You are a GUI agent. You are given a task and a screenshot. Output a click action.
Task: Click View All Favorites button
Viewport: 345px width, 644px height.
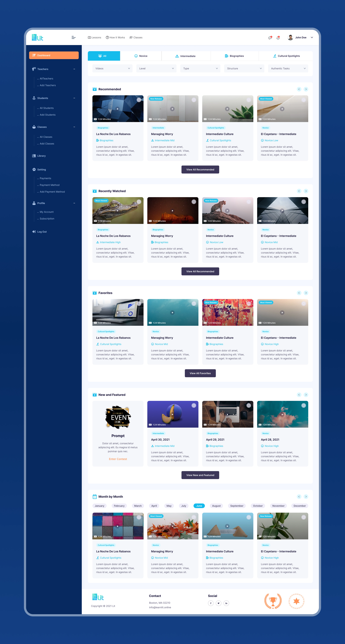click(200, 373)
